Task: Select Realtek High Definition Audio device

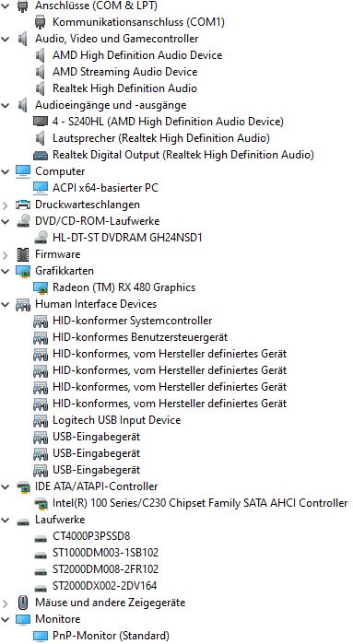Action: tap(124, 88)
